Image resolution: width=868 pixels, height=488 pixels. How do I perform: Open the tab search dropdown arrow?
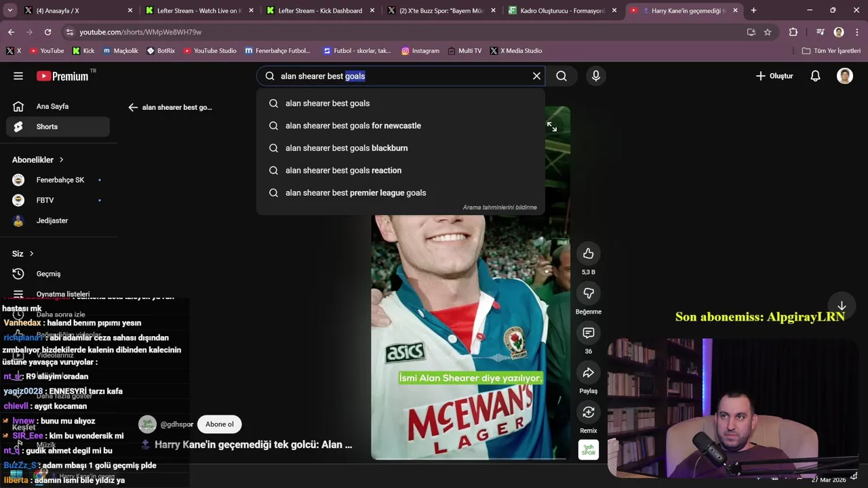tap(9, 10)
